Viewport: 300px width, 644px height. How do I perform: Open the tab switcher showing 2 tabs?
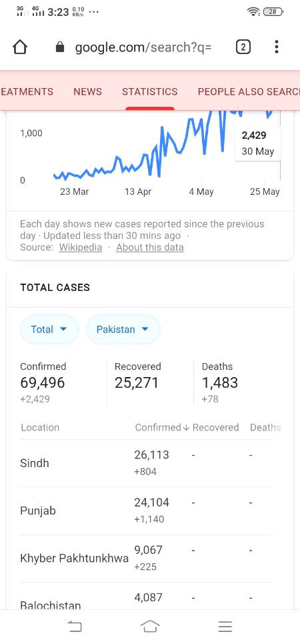243,47
